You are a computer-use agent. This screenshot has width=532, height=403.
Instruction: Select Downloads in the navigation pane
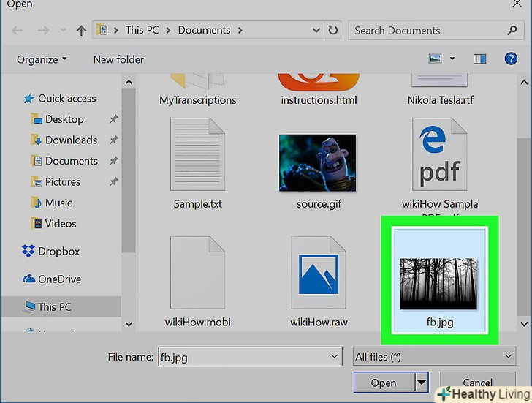point(71,140)
